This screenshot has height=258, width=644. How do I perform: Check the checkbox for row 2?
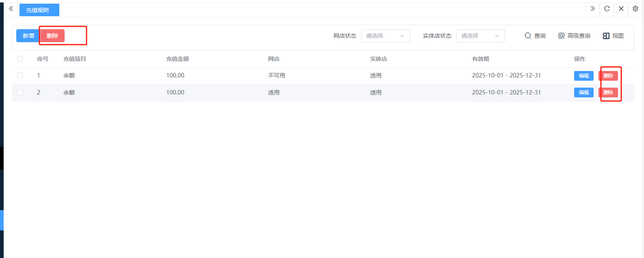(x=20, y=93)
